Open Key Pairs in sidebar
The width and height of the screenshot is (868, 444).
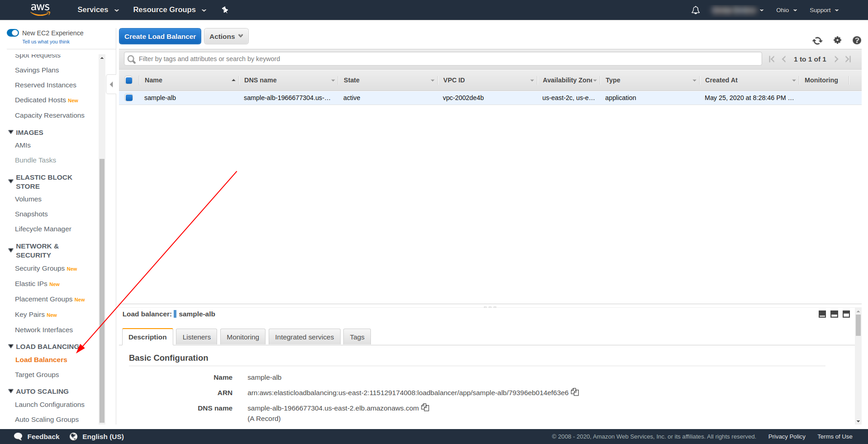(30, 315)
